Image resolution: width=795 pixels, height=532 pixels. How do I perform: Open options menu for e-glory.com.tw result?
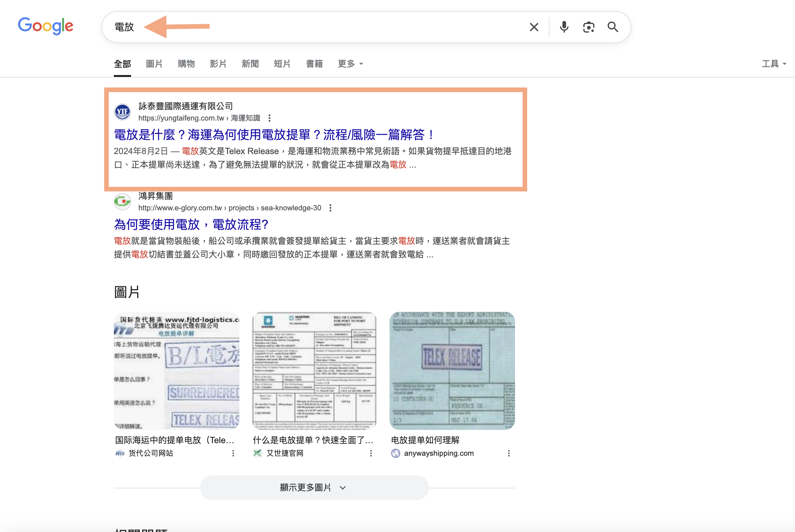(330, 208)
